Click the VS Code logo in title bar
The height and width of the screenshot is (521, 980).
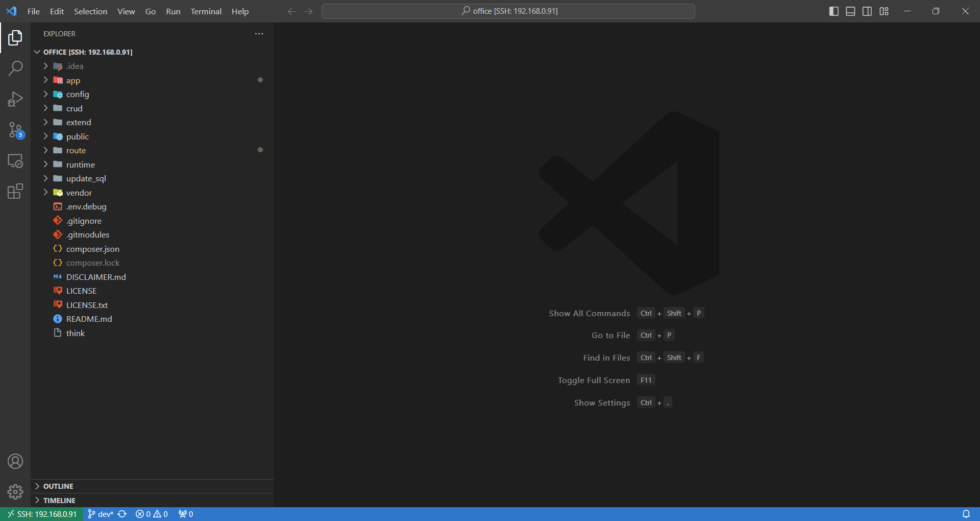tap(11, 11)
